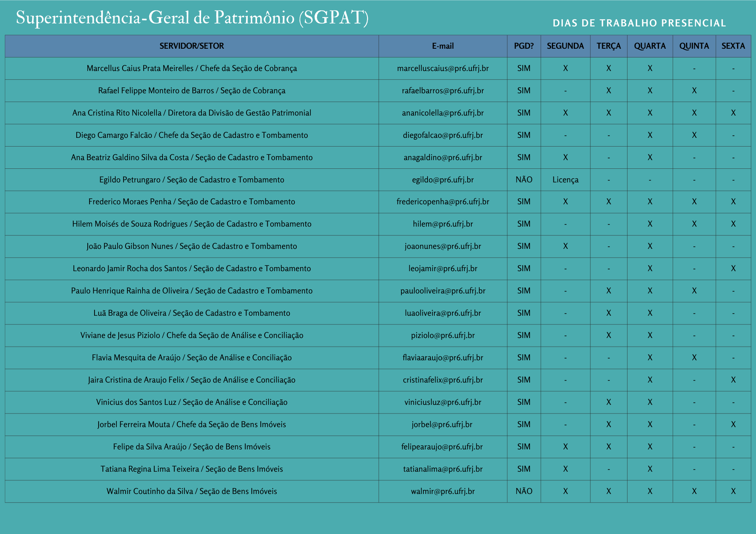Click the Viviane de Jesus Piziolo cell
The height and width of the screenshot is (534, 756).
[x=192, y=336]
